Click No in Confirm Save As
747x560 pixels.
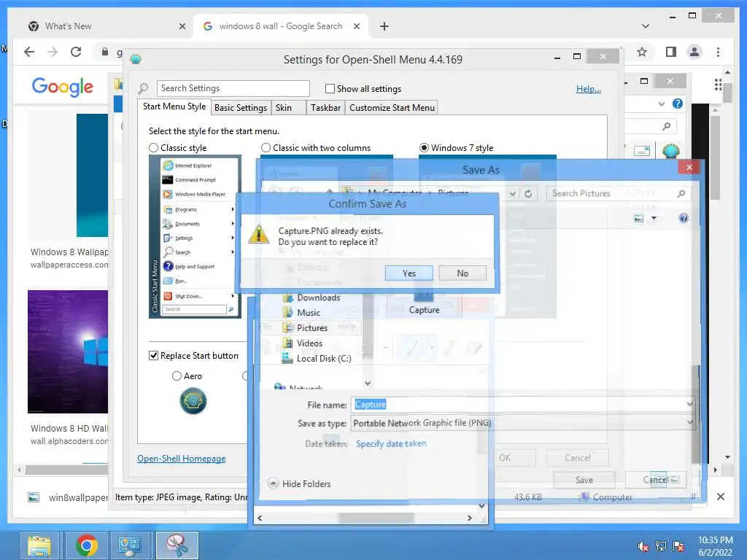pos(462,273)
